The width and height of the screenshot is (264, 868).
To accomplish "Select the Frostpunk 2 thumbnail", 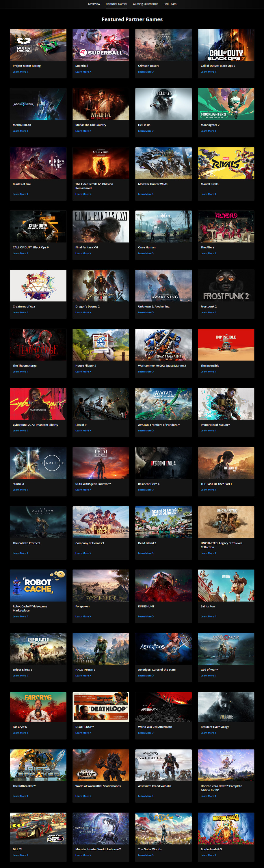I will 226,286.
